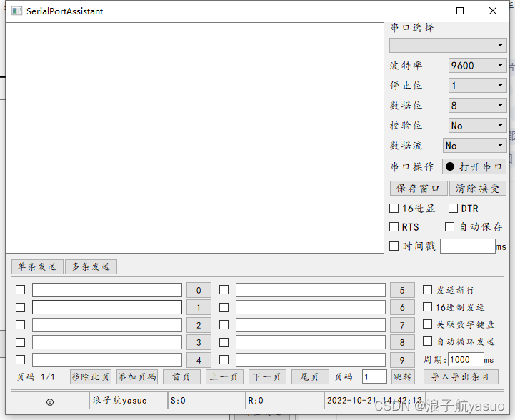Focus the text field for row 0
Image resolution: width=515 pixels, height=420 pixels.
point(107,290)
